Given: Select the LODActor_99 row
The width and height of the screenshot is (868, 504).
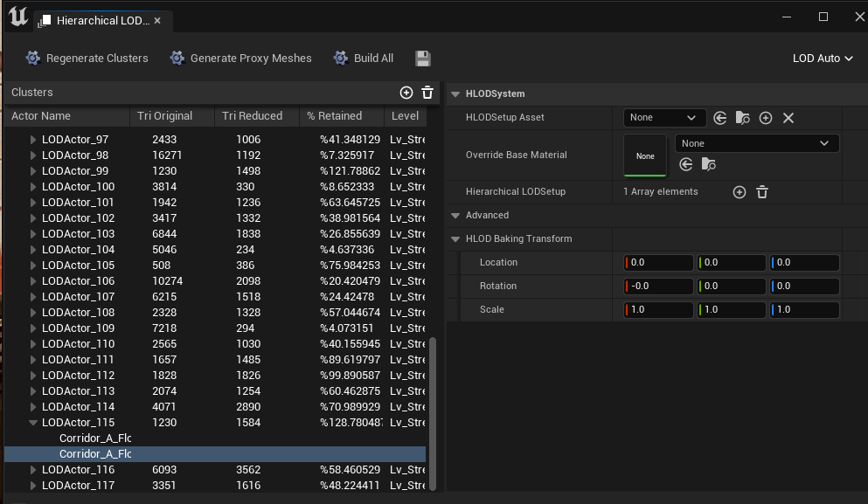Looking at the screenshot, I should point(215,171).
